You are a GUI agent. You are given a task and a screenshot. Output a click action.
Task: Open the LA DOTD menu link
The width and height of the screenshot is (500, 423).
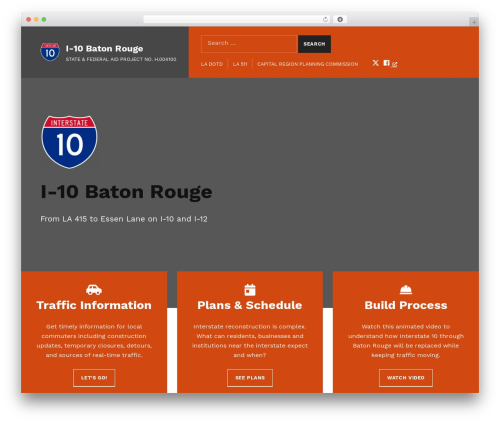point(212,64)
